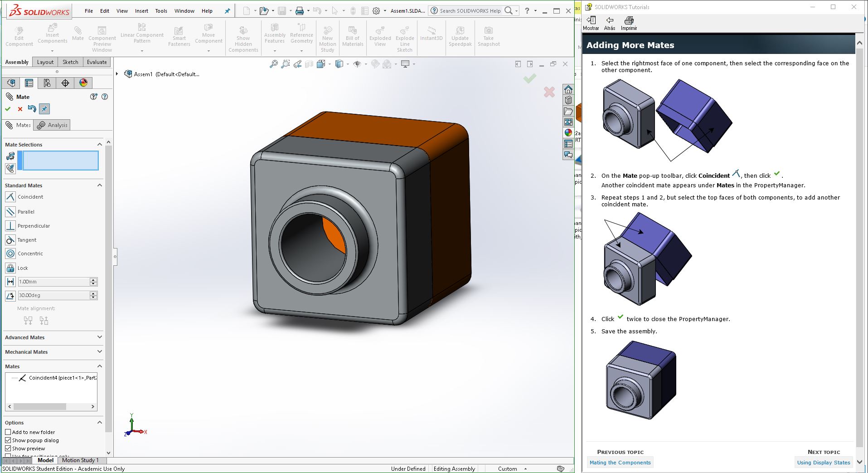The height and width of the screenshot is (473, 868).
Task: Click the Options gear in toolbar
Action: 376,11
